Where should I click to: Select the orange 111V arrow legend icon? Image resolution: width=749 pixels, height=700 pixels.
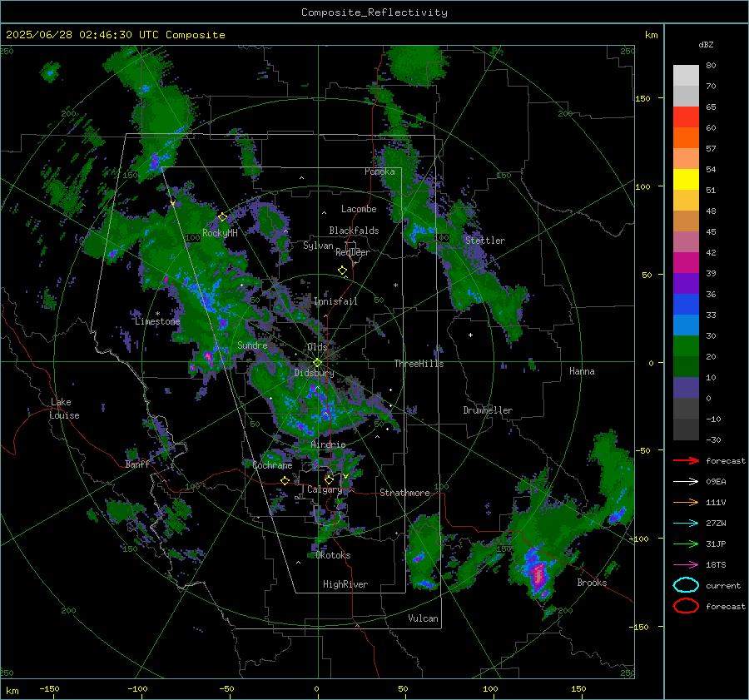pos(686,502)
